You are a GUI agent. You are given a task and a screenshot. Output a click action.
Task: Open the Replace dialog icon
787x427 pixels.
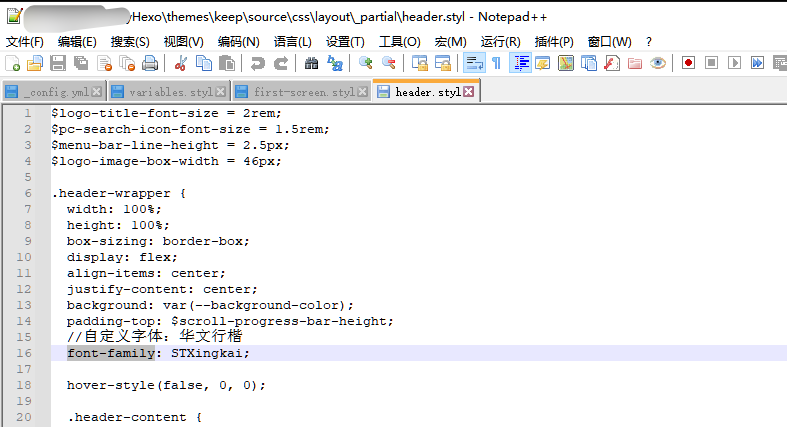tap(334, 63)
